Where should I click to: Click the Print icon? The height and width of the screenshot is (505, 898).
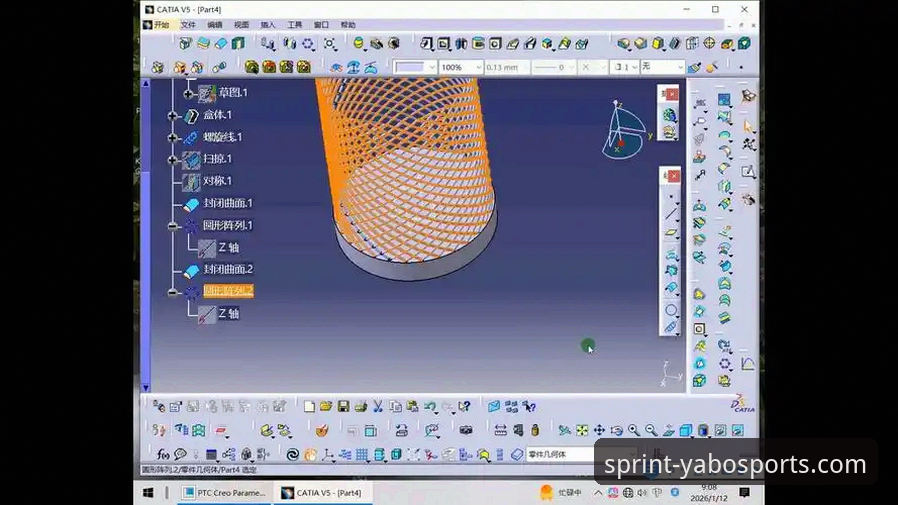[360, 407]
